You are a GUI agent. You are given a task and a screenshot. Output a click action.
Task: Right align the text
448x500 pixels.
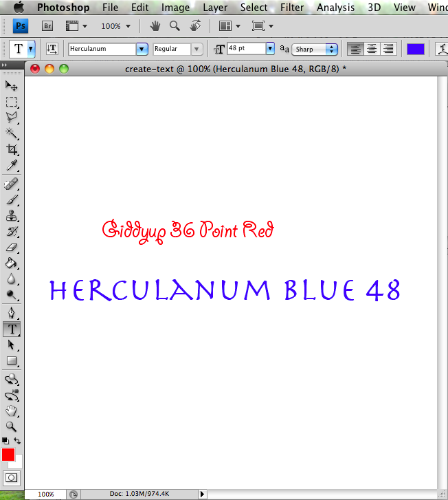tap(388, 49)
